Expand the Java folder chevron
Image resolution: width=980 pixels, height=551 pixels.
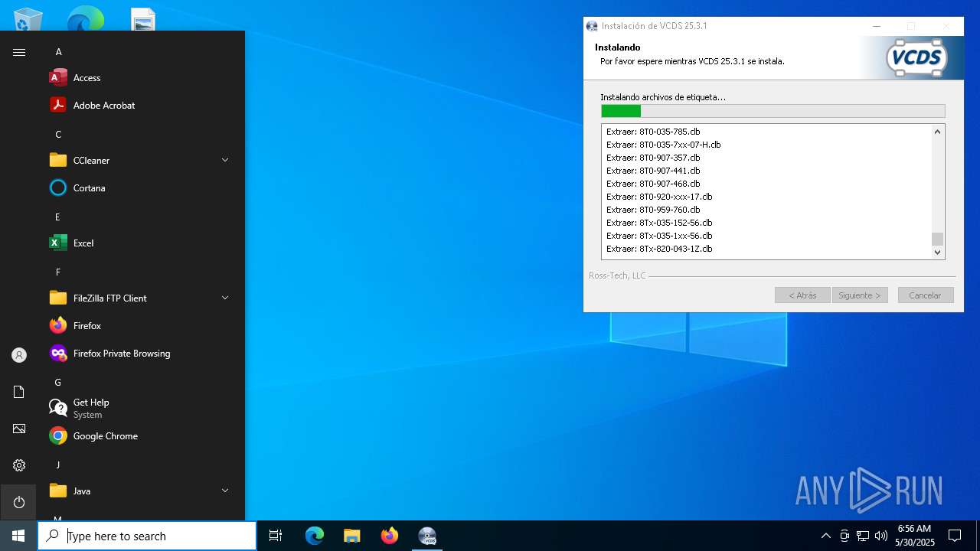[225, 491]
